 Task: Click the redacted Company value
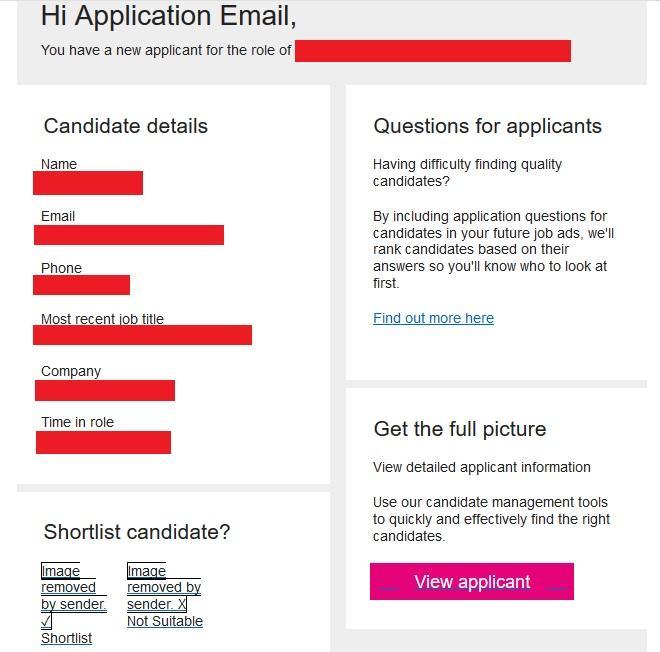pos(105,390)
